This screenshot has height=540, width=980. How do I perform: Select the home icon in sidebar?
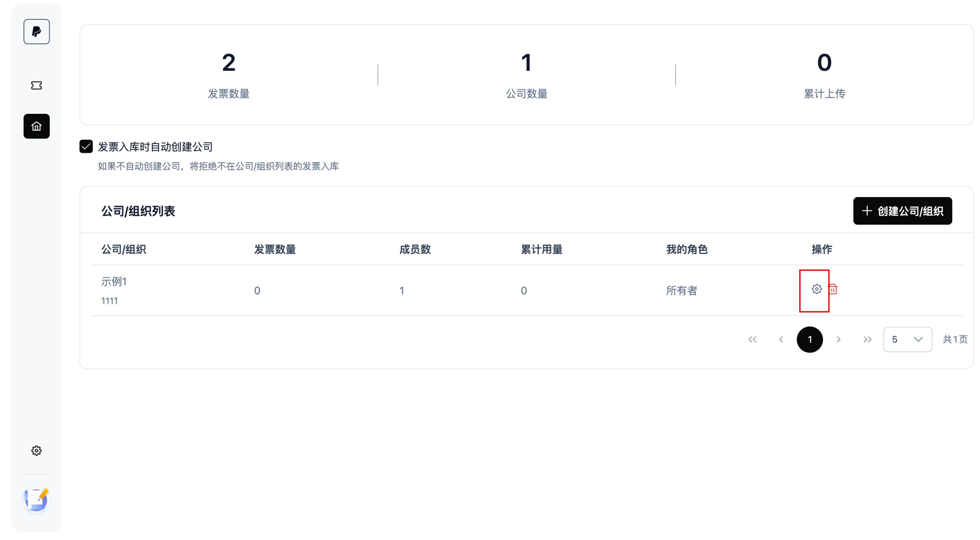point(36,126)
